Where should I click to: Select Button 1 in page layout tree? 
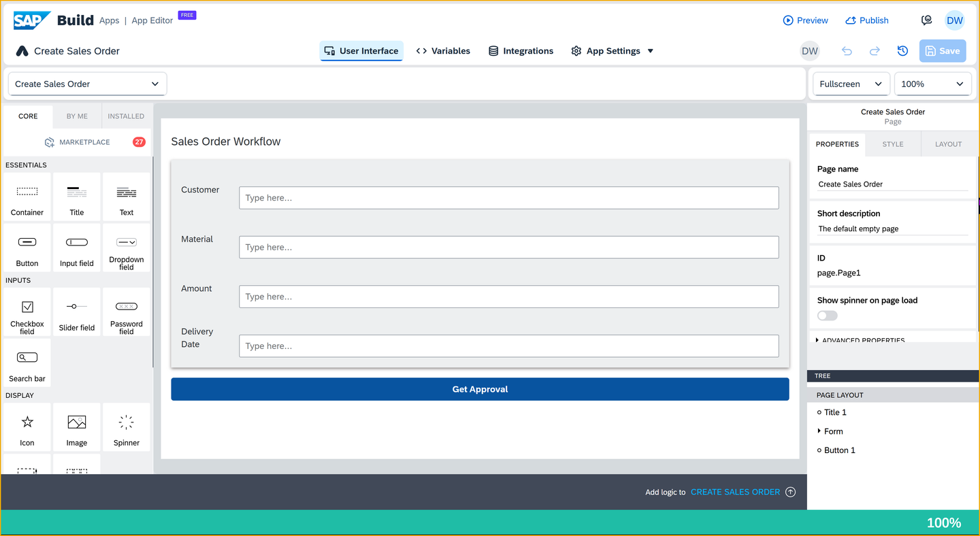tap(839, 450)
